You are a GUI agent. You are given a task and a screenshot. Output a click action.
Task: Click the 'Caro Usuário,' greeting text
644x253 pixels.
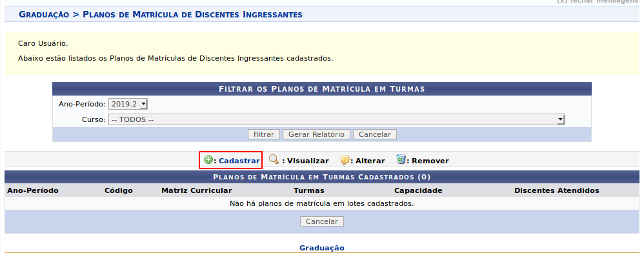[x=43, y=43]
